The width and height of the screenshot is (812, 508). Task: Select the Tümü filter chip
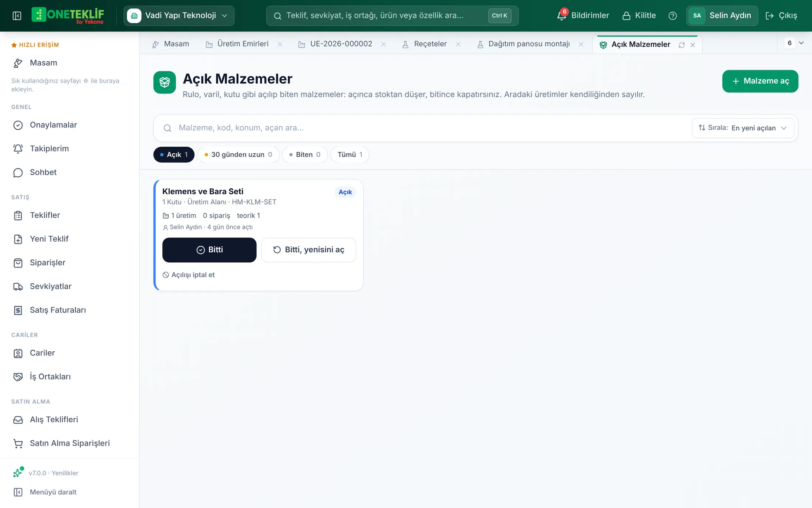(x=350, y=154)
